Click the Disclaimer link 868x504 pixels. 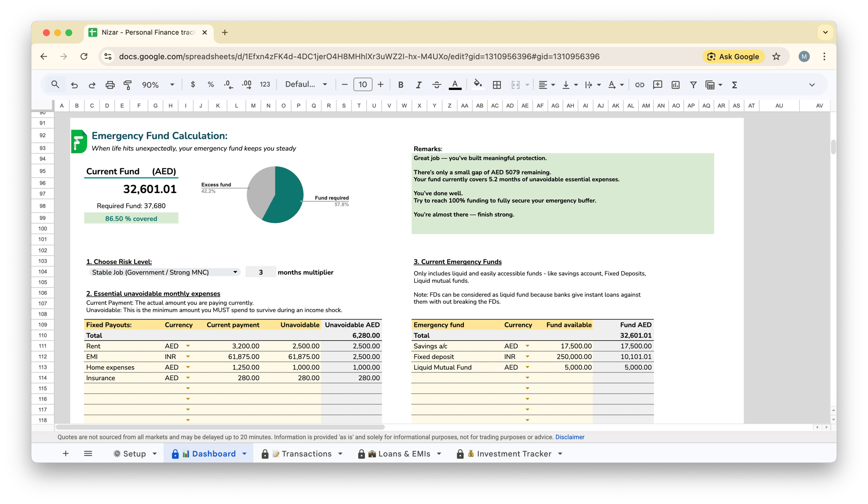[x=570, y=437]
